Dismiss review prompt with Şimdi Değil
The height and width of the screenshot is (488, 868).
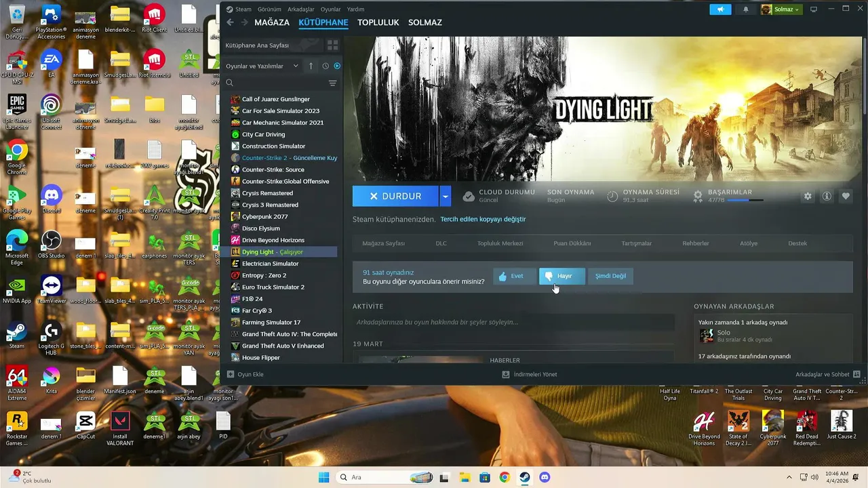610,276
